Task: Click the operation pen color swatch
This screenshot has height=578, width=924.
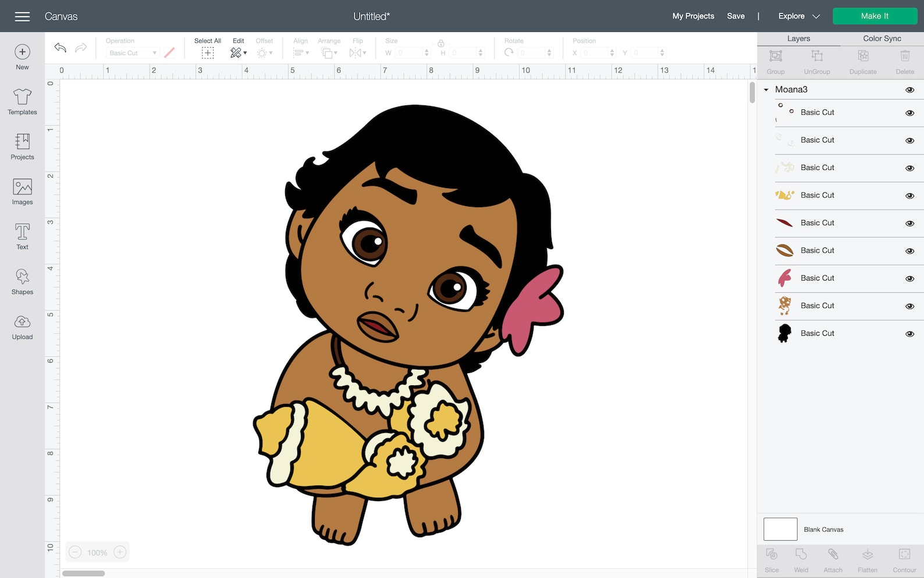Action: coord(169,53)
